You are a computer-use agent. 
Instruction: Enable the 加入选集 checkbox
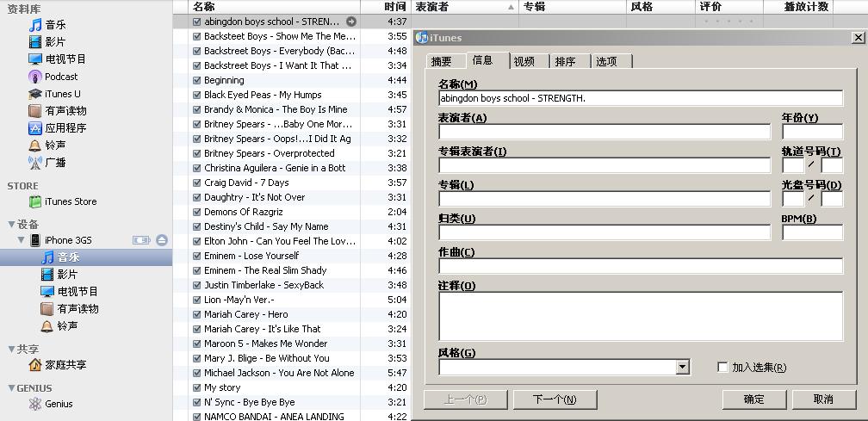[x=722, y=368]
